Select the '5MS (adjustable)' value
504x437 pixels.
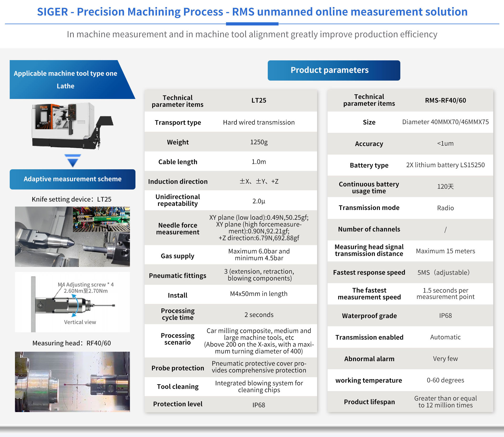(444, 273)
